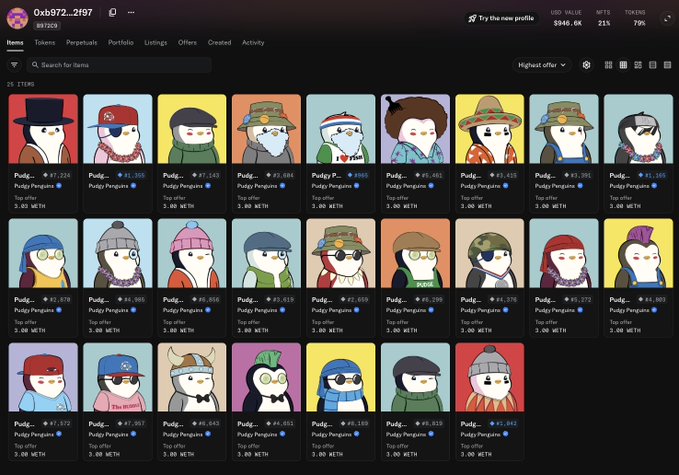Image resolution: width=679 pixels, height=475 pixels.
Task: Click verified badge on penguin #1,842
Action: 505,434
